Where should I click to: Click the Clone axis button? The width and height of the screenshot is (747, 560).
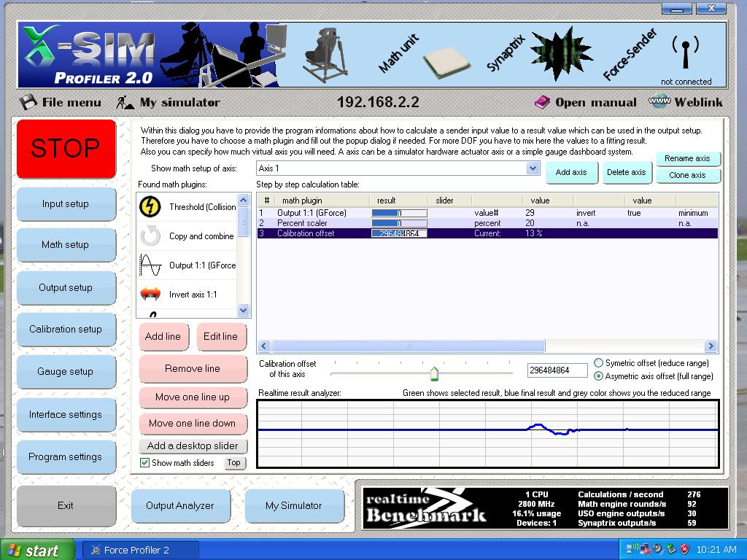point(687,175)
